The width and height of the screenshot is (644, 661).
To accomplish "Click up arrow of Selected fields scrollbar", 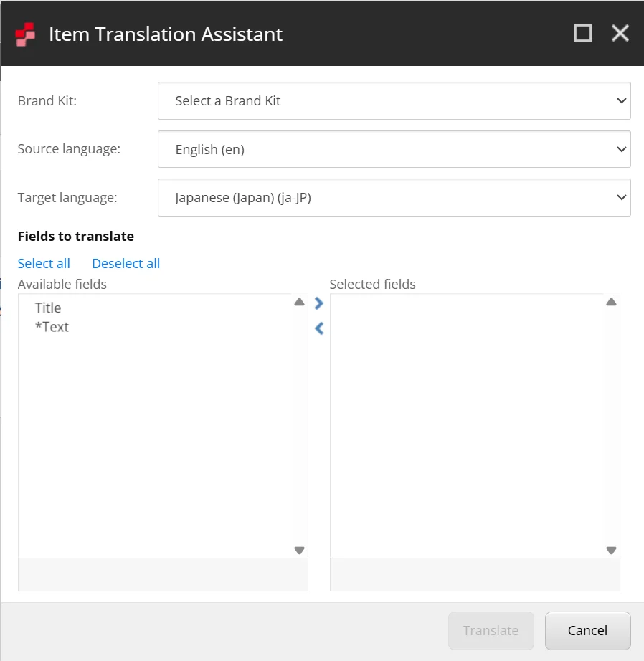I will [x=611, y=302].
